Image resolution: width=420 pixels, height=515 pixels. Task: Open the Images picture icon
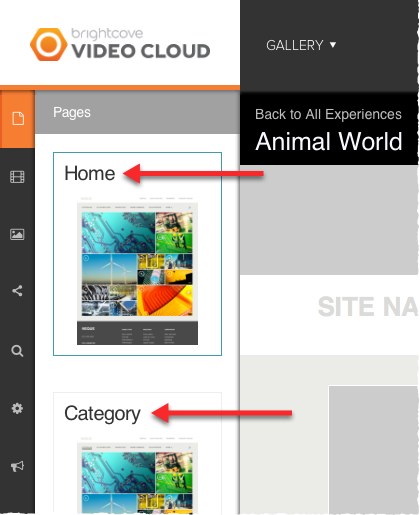pyautogui.click(x=17, y=234)
